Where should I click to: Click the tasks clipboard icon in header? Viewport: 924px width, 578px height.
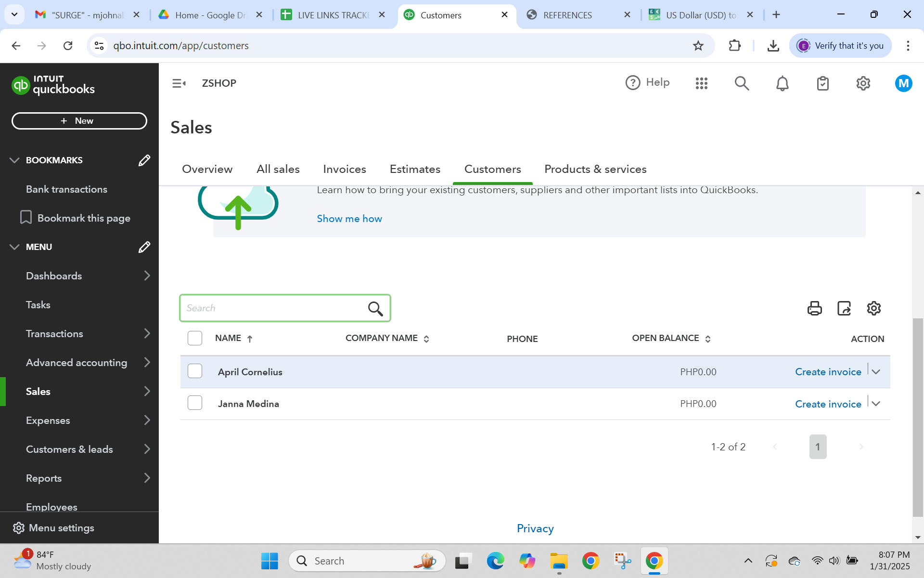tap(822, 83)
